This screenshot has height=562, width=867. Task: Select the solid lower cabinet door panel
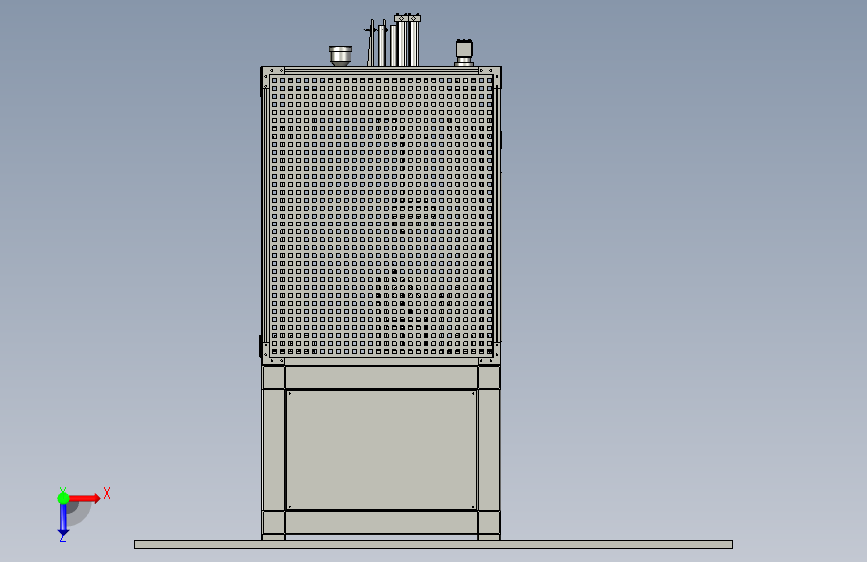[382, 450]
